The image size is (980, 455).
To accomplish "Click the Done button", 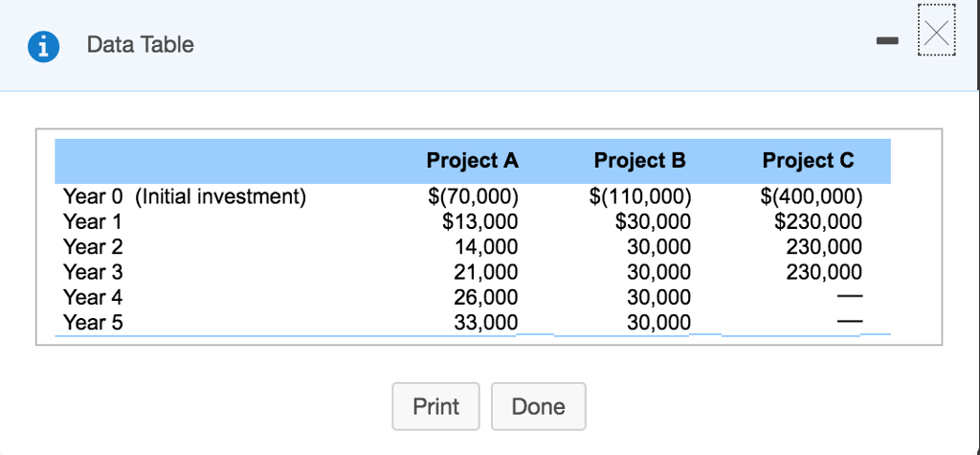I will (x=538, y=406).
